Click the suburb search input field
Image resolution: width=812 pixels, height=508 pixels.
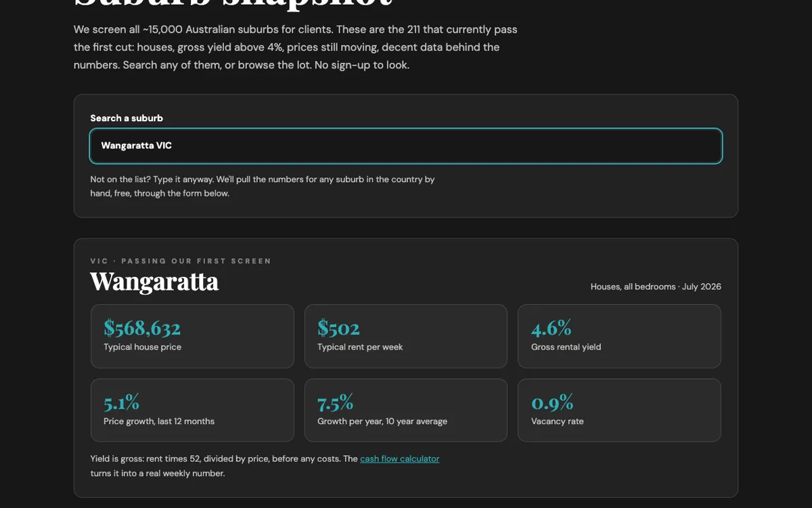pos(406,146)
